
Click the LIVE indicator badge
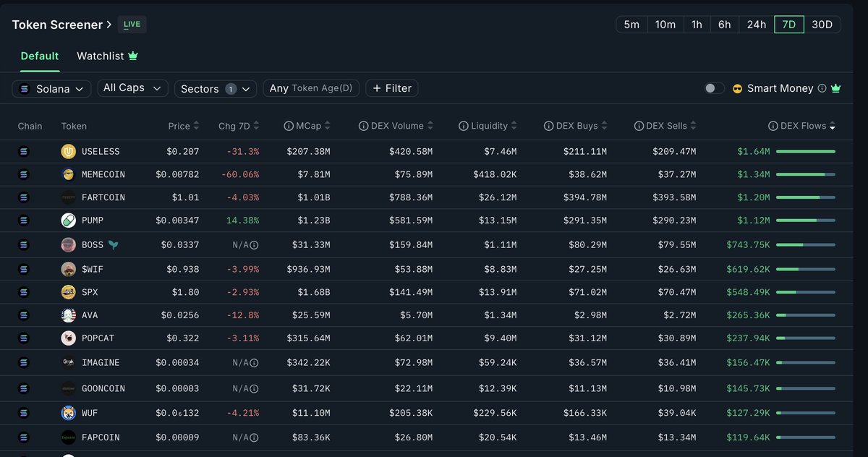point(132,24)
